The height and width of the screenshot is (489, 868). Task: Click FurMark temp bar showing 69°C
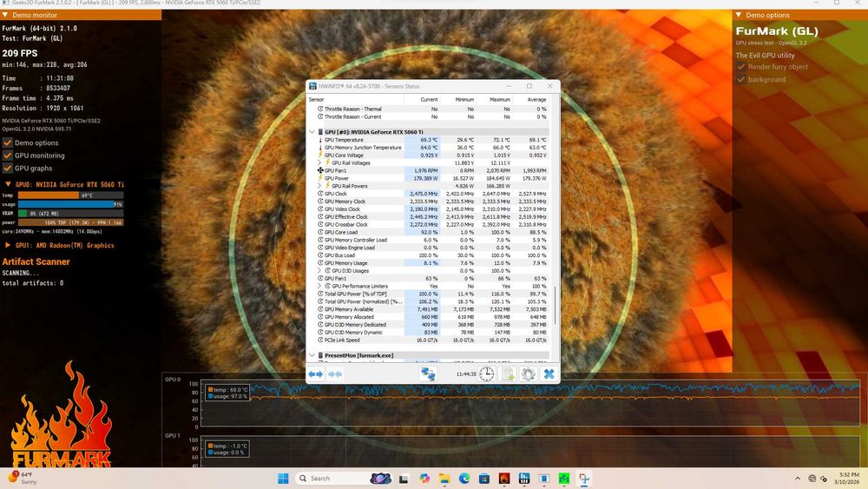pos(70,195)
